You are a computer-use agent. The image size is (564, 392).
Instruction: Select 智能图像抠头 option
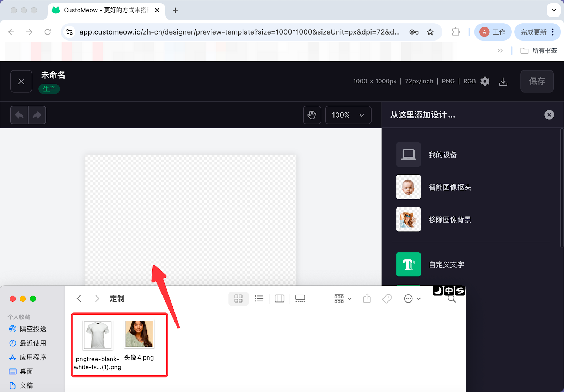tap(449, 187)
